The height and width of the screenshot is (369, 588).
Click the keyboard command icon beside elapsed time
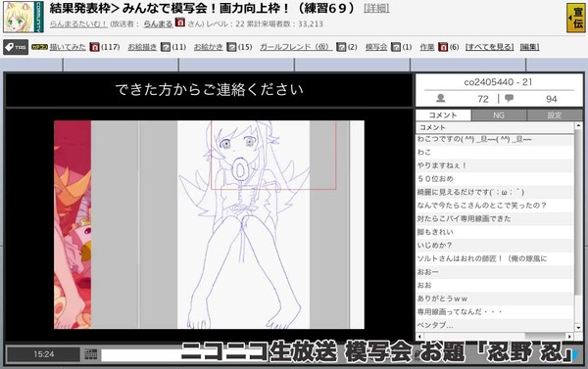91,354
